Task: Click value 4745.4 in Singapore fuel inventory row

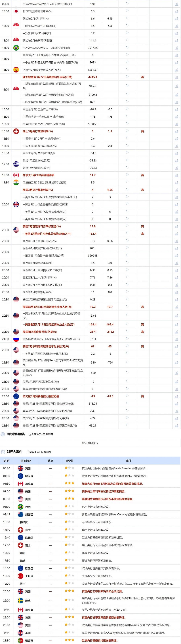Action: coord(93,77)
